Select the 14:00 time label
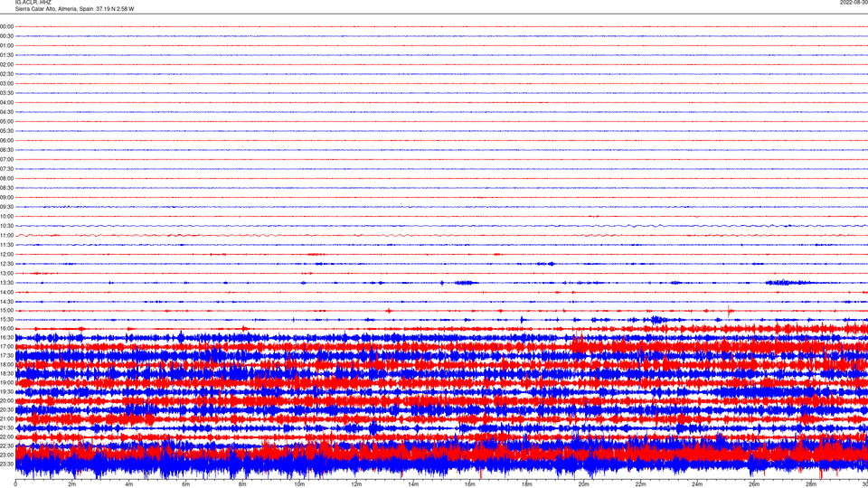The height and width of the screenshot is (488, 868). [x=6, y=292]
